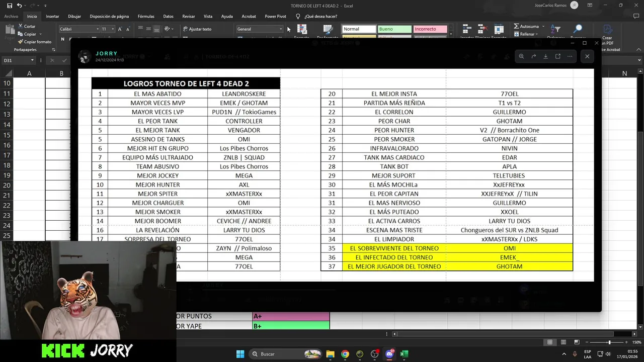Open the General number format dropdown
Viewport: 644px width, 362px height.
(281, 29)
